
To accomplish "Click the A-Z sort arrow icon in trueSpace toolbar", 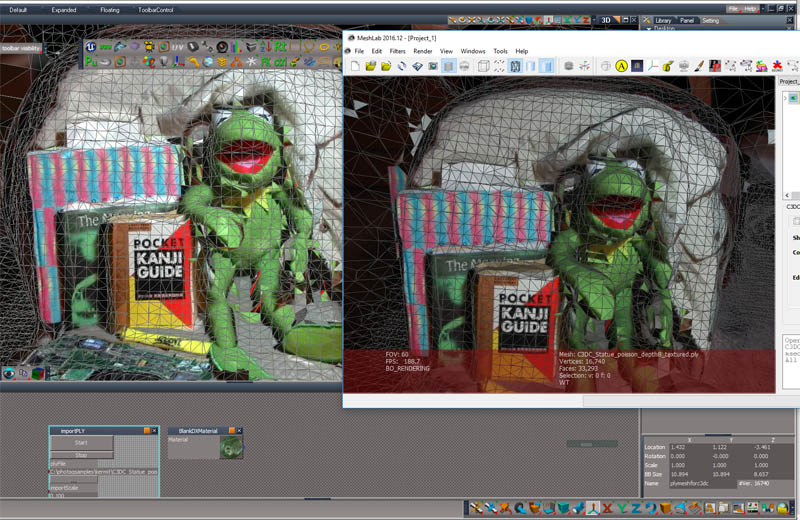I will coord(265,47).
